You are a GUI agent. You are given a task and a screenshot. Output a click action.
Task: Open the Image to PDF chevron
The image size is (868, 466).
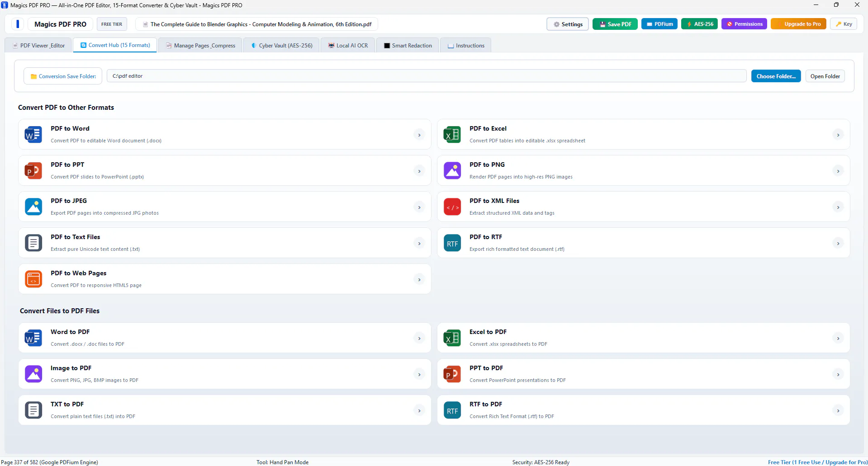point(419,374)
